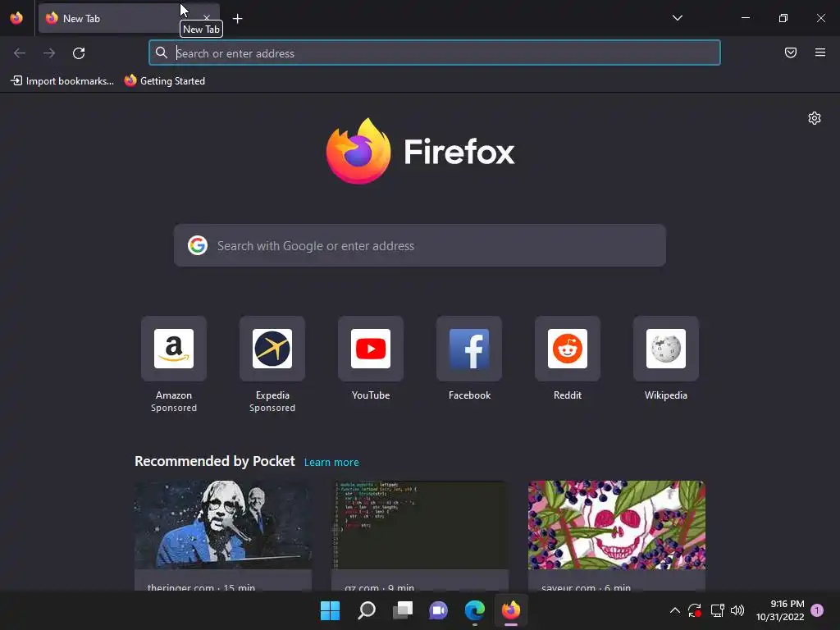The image size is (840, 630).
Task: Open theringer.com Pocket story thumbnail
Action: pos(223,525)
